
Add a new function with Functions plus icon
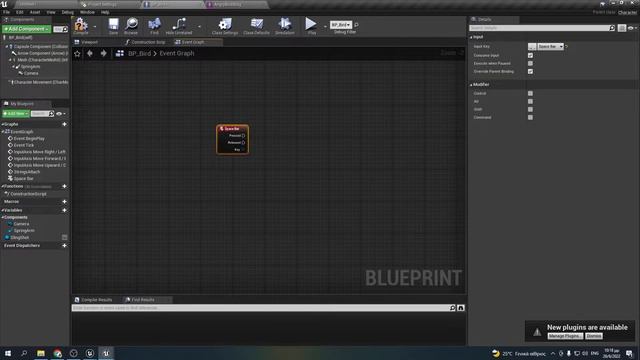64,186
